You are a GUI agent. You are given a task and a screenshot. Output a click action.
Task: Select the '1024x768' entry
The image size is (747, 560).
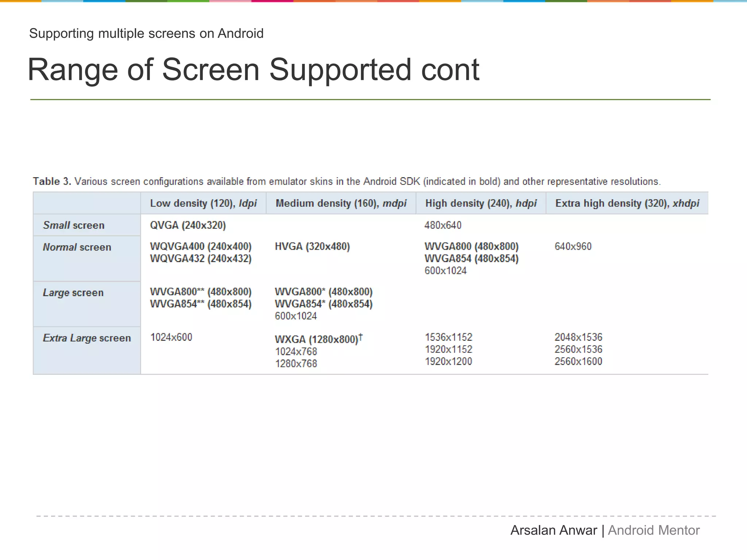point(296,351)
